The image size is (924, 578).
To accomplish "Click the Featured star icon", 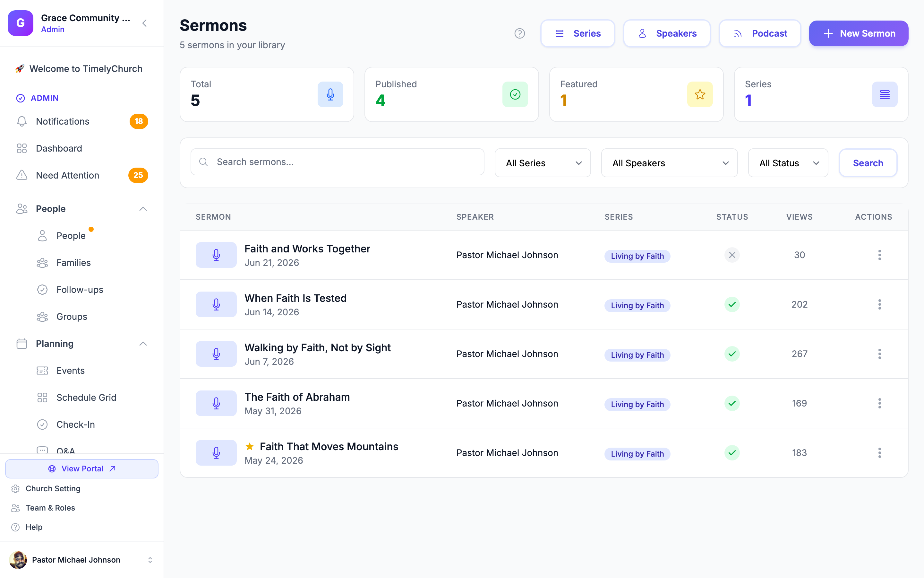I will 700,94.
